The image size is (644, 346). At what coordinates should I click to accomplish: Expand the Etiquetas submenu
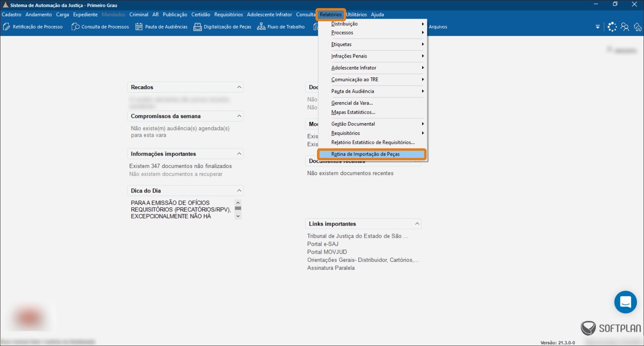[x=373, y=44]
